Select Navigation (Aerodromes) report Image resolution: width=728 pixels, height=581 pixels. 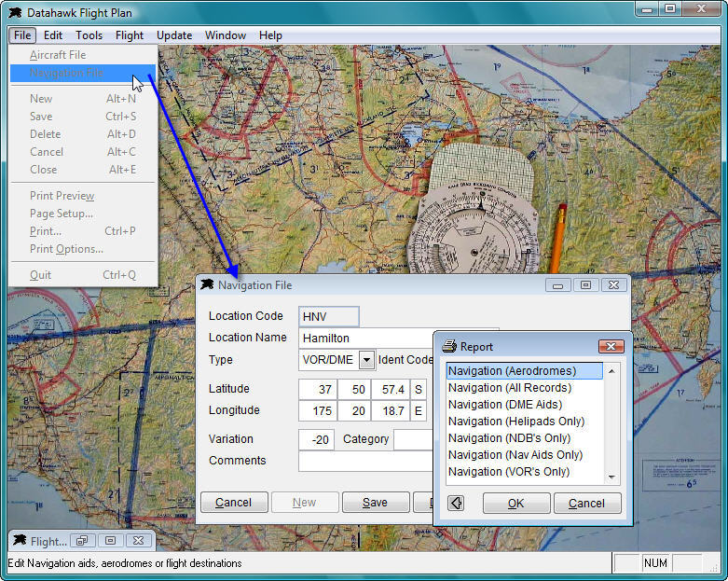(525, 371)
